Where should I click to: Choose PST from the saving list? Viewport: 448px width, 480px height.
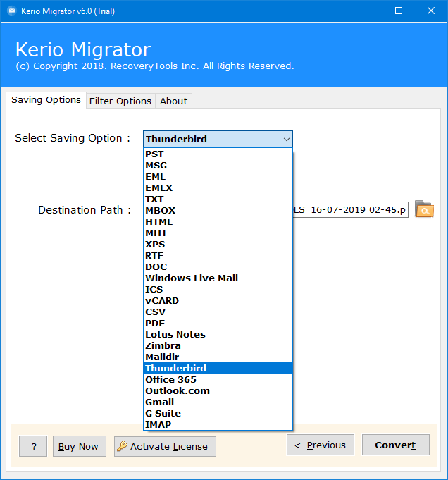click(218, 154)
